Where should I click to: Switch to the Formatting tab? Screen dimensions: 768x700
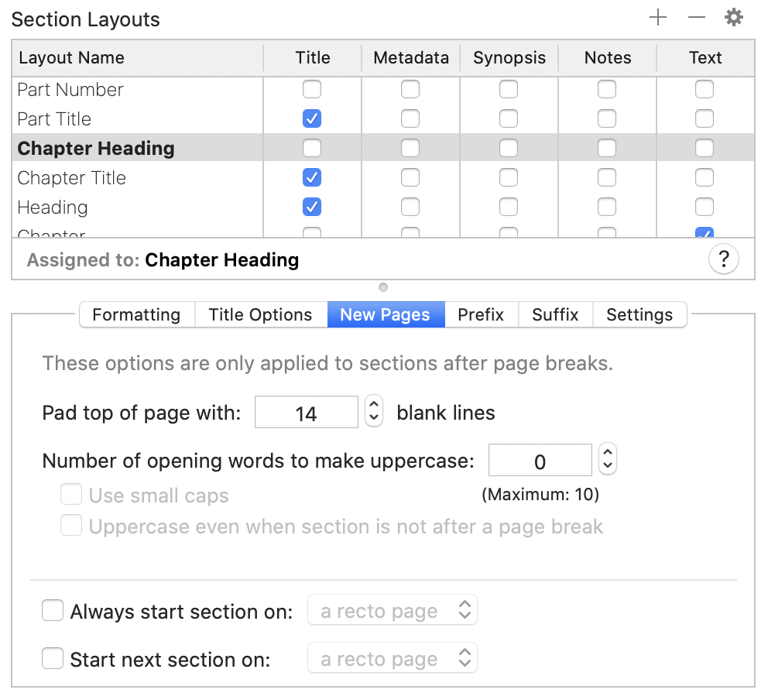137,314
